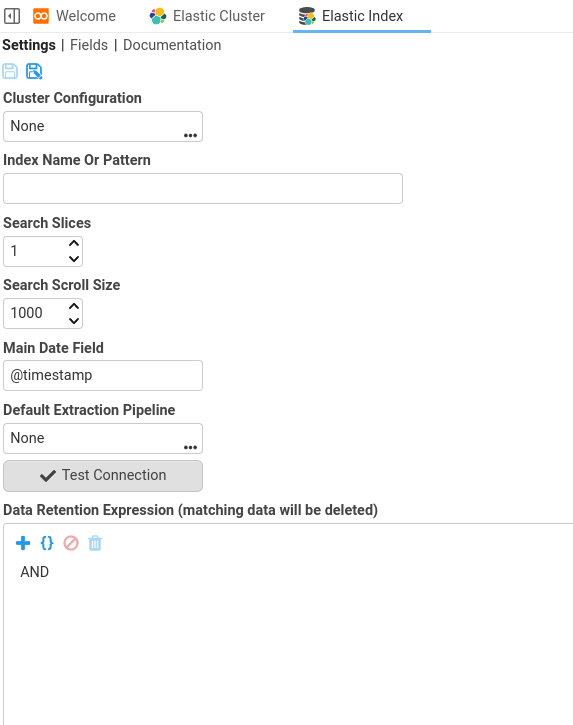This screenshot has width=573, height=725.
Task: Switch to the Elastic Cluster tab
Action: (207, 16)
